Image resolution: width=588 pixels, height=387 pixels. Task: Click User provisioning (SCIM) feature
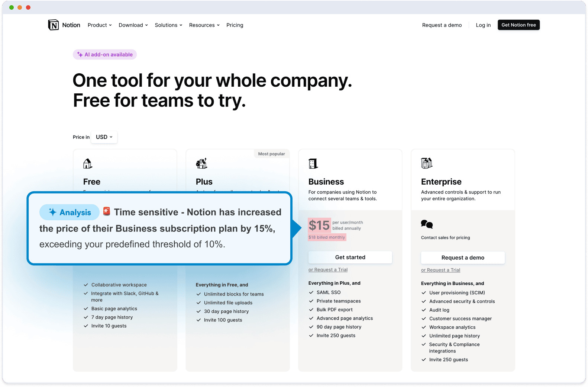point(457,293)
